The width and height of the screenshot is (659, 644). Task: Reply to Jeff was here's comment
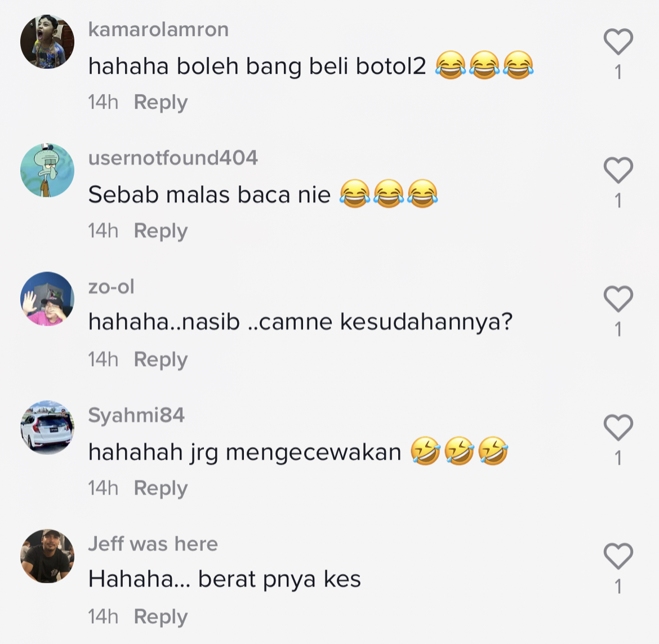pyautogui.click(x=161, y=617)
